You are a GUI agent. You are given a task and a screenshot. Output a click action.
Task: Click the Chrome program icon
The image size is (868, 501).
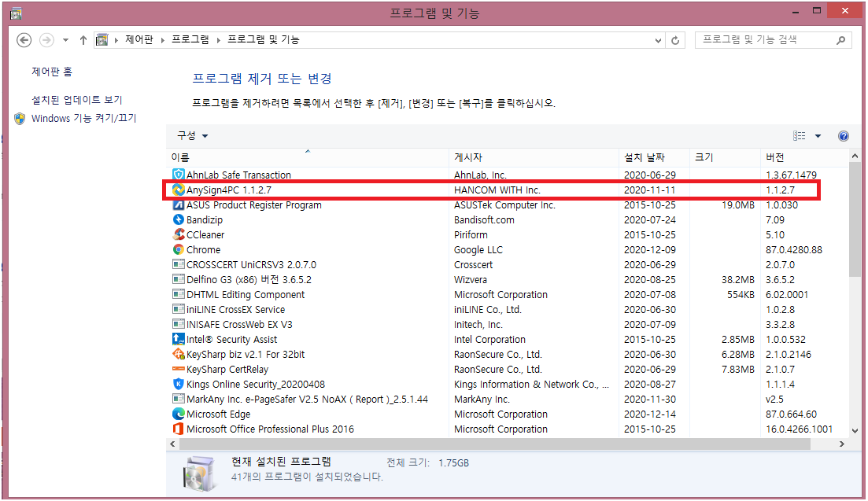point(179,249)
